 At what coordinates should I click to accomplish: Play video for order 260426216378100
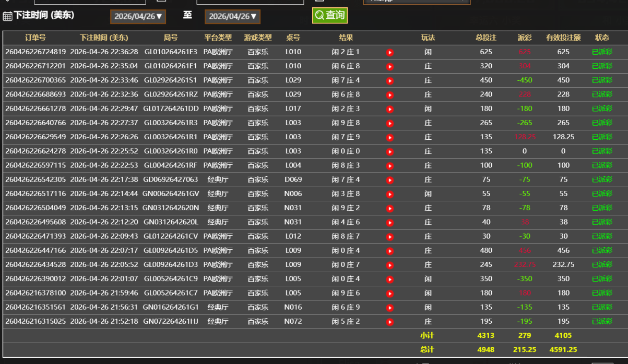pos(389,294)
